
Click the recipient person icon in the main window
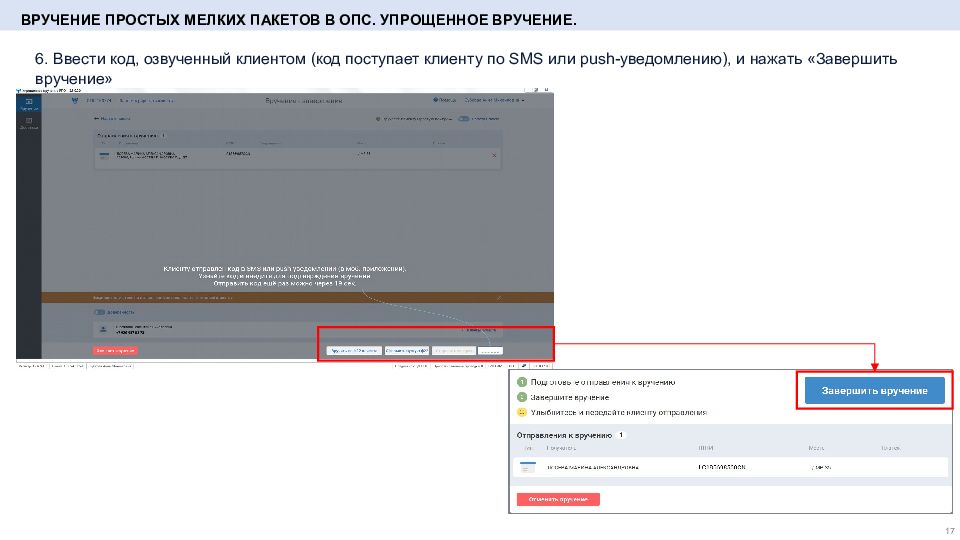[x=103, y=329]
